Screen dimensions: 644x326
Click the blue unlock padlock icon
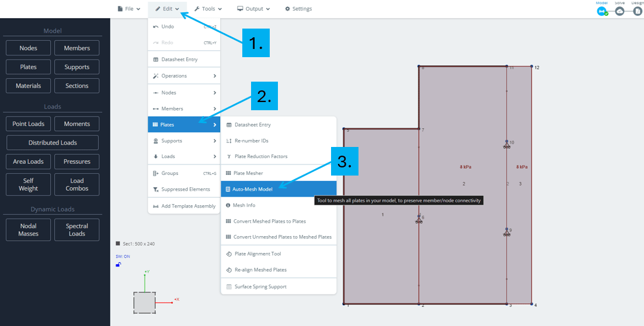tap(119, 265)
